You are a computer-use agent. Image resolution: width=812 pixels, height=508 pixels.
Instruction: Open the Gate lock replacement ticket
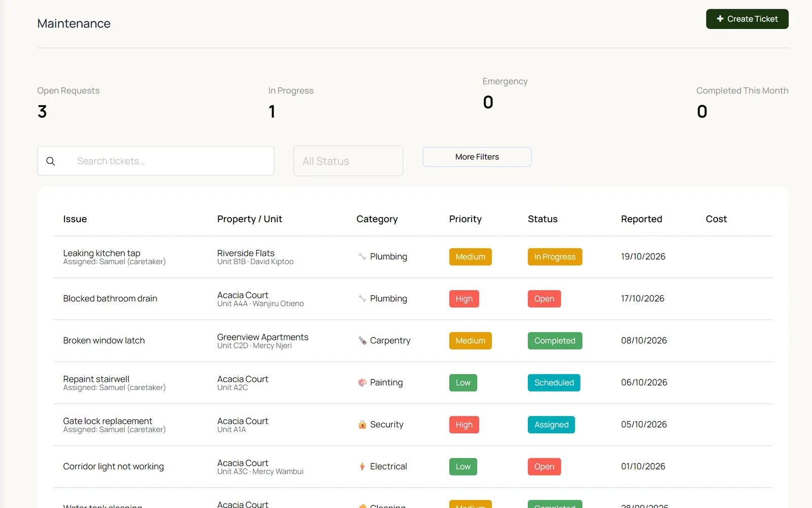108,421
